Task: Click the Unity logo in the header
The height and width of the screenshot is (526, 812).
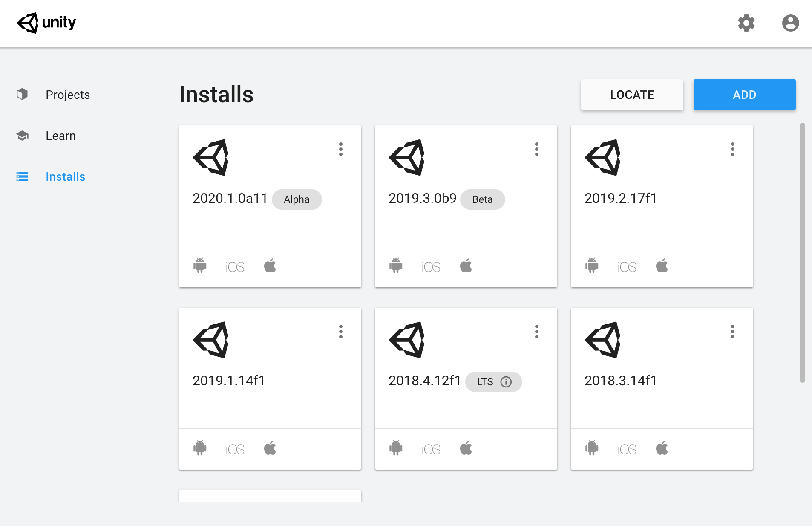Action: pyautogui.click(x=46, y=23)
